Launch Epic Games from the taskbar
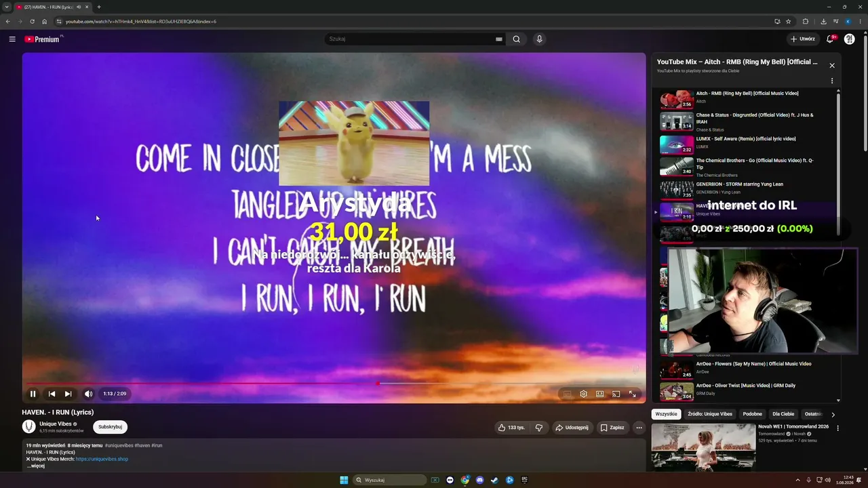 pyautogui.click(x=525, y=480)
